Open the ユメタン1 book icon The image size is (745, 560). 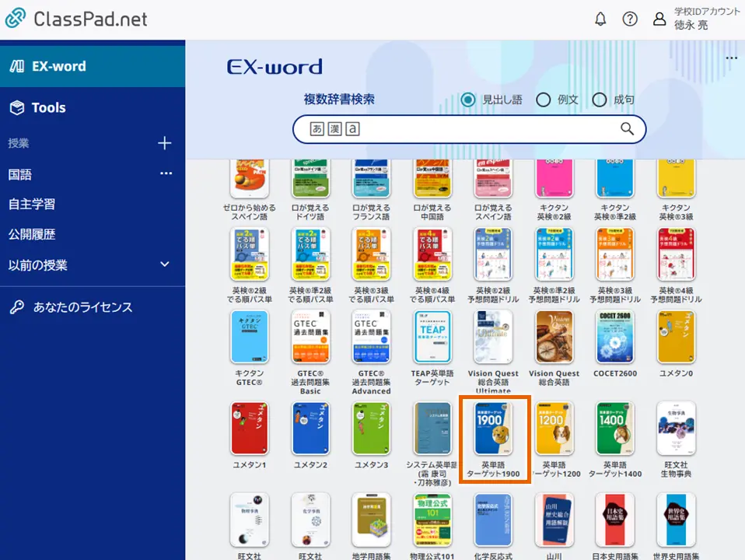[250, 429]
